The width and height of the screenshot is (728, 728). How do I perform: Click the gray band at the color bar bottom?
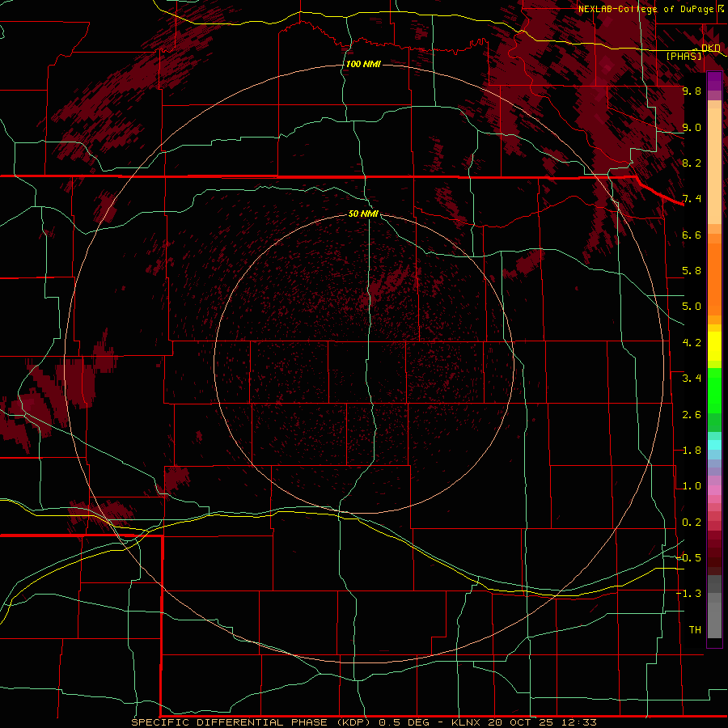pos(714,608)
